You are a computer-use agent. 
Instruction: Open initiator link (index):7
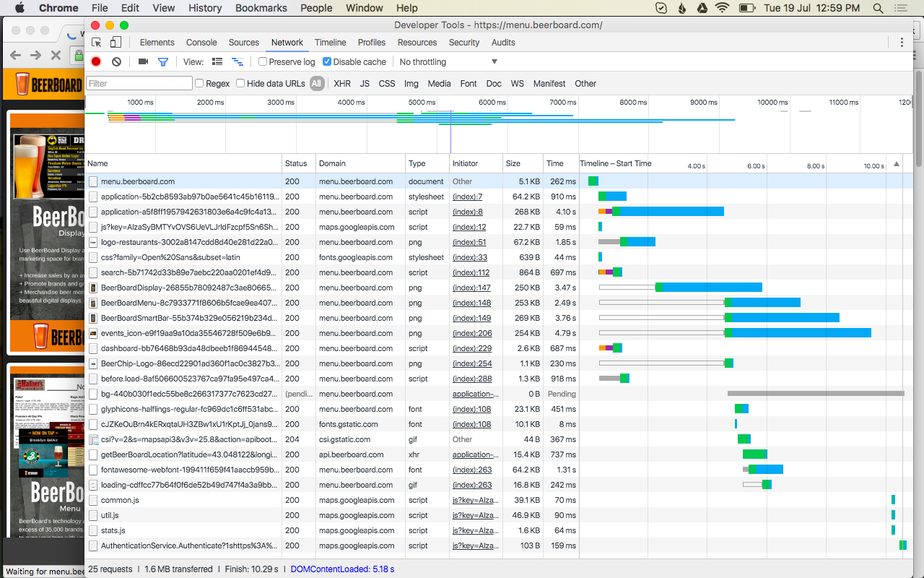click(467, 197)
